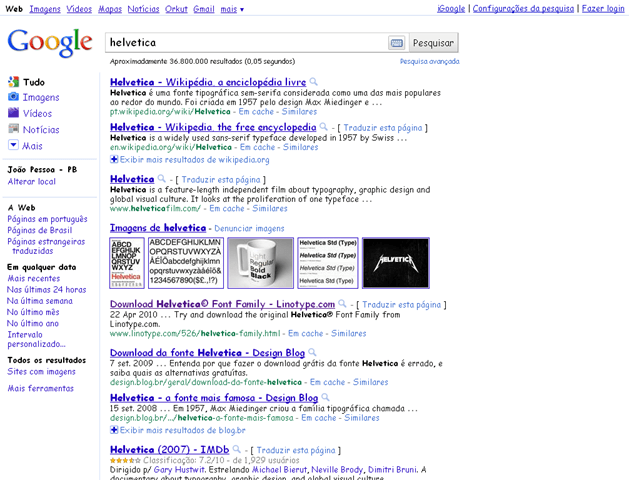629x480 pixels.
Task: Filter by Páginas de Brasil
Action: (x=40, y=230)
